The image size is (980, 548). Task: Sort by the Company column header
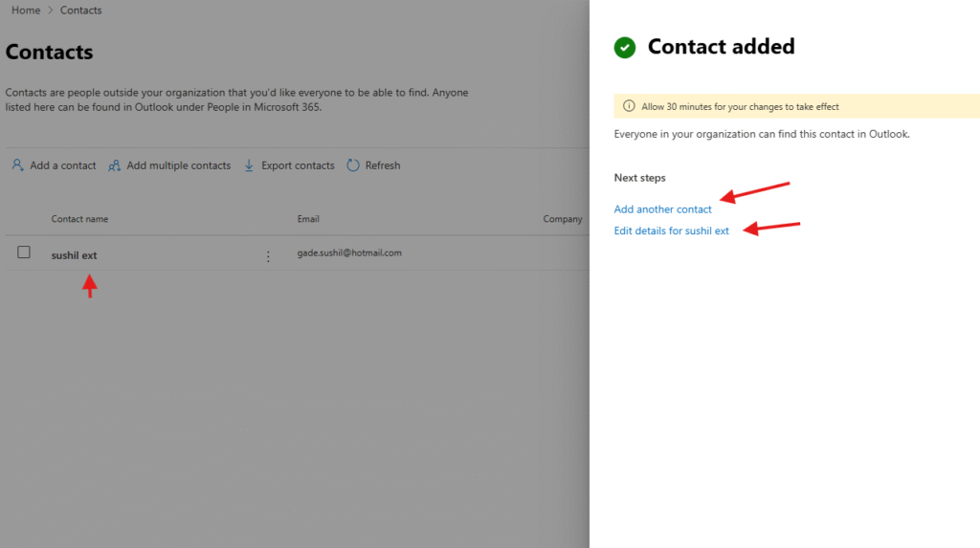563,219
